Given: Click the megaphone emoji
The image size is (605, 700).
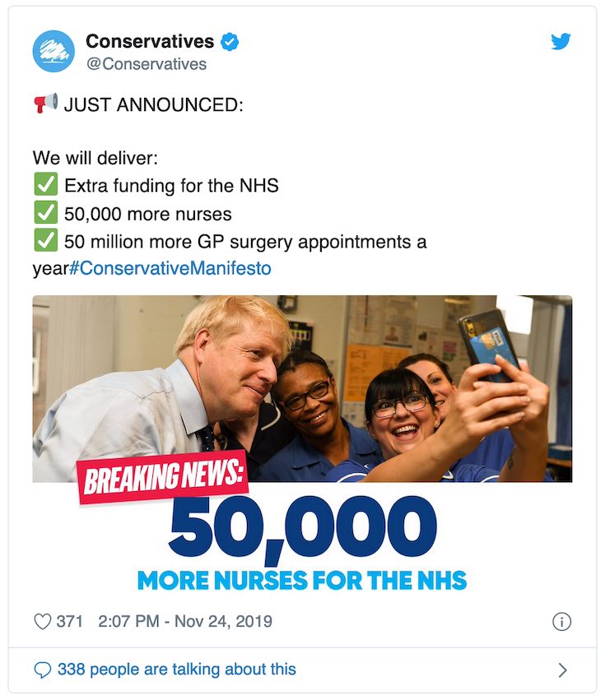Looking at the screenshot, I should click(x=45, y=104).
